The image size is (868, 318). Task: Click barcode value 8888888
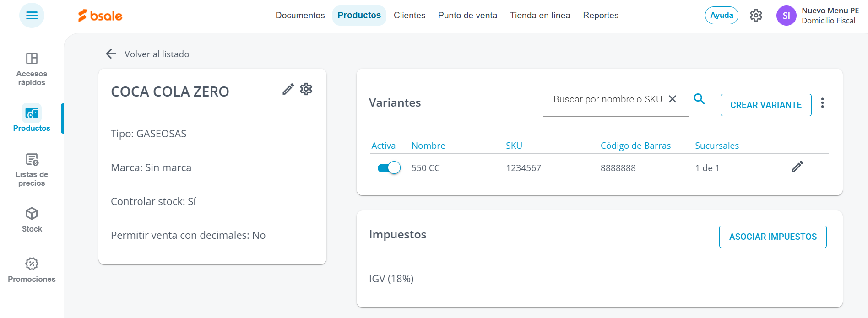pos(618,168)
